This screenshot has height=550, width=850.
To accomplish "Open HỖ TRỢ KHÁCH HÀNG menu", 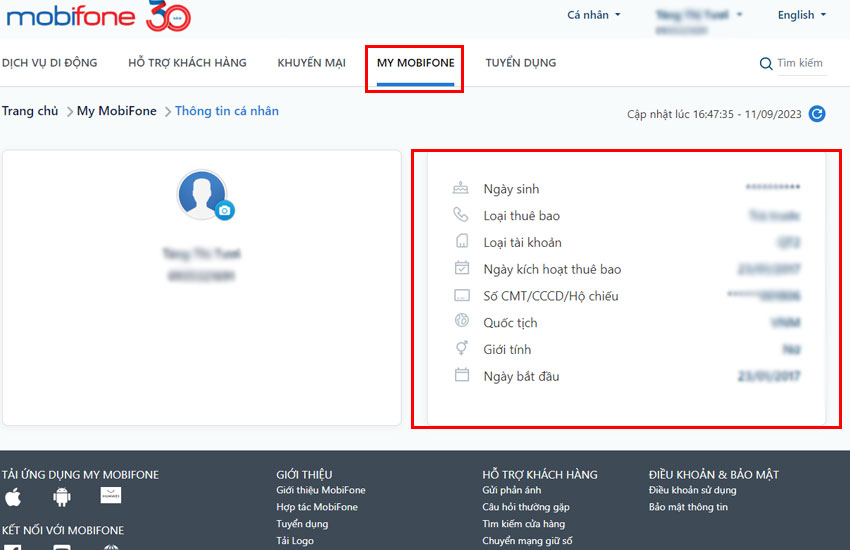I will tap(187, 63).
